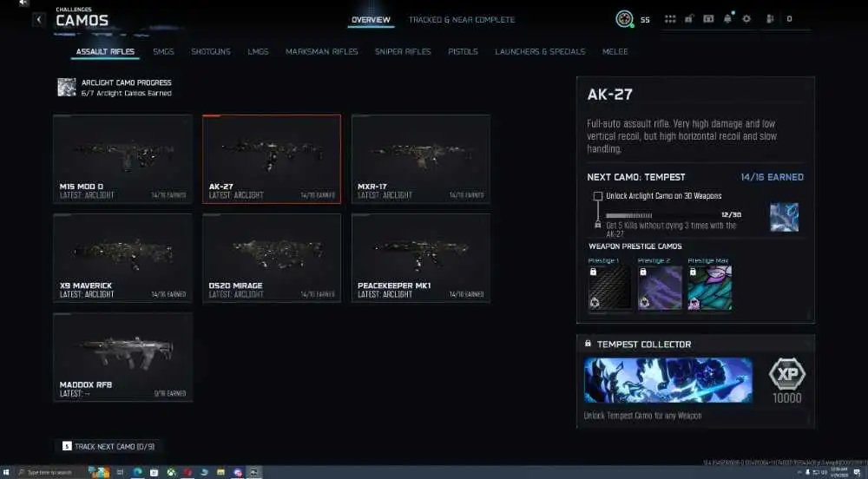Open the Xbox app from taskbar
This screenshot has height=479, width=868.
(x=171, y=472)
